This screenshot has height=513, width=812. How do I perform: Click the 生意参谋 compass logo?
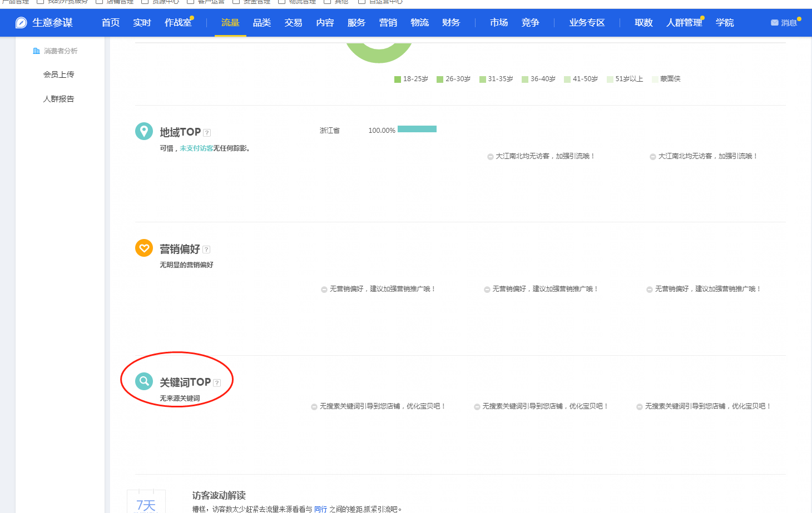point(21,23)
